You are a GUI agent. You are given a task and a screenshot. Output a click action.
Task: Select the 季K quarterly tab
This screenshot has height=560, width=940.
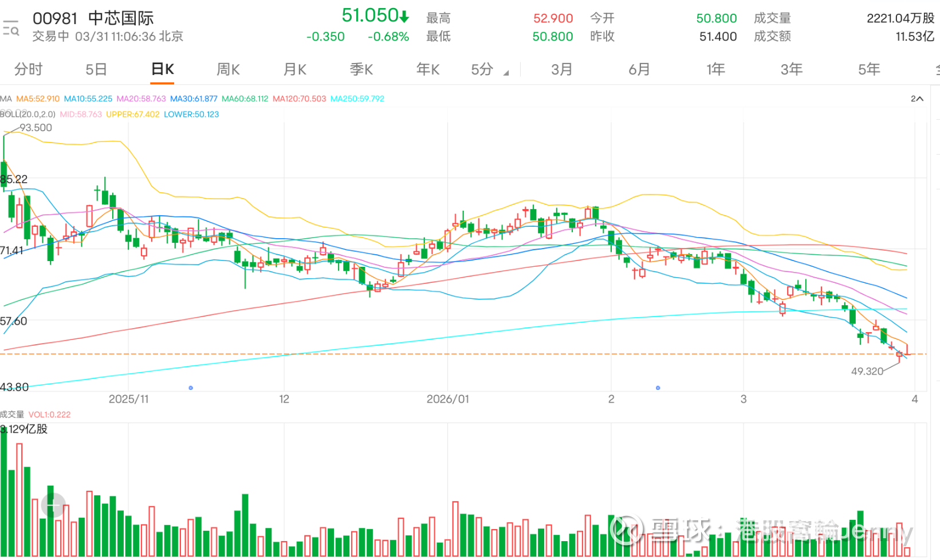click(361, 69)
